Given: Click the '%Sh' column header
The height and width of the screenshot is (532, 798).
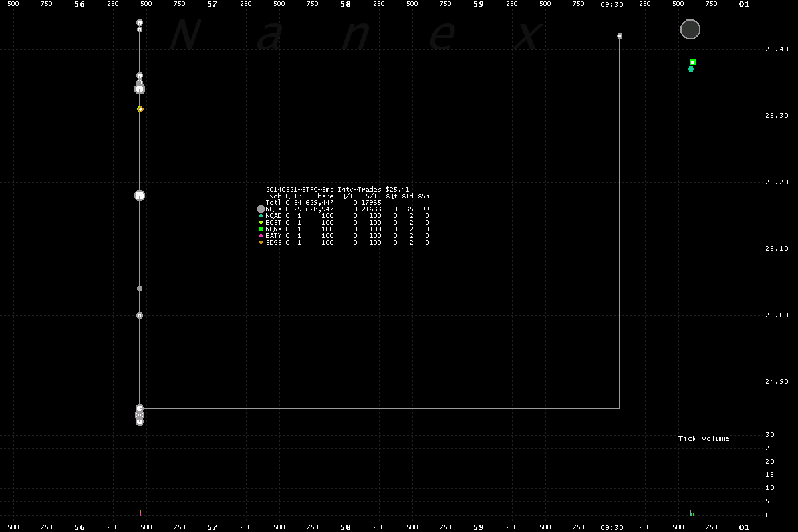Looking at the screenshot, I should [x=424, y=196].
